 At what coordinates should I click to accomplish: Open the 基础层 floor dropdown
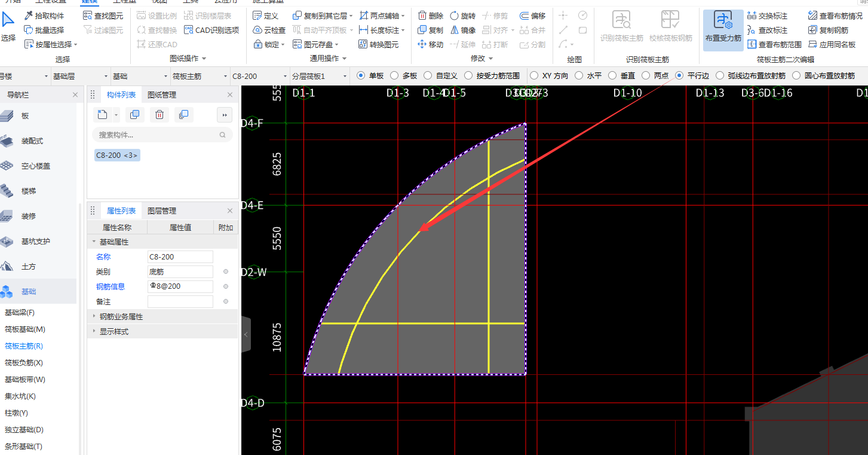click(81, 76)
